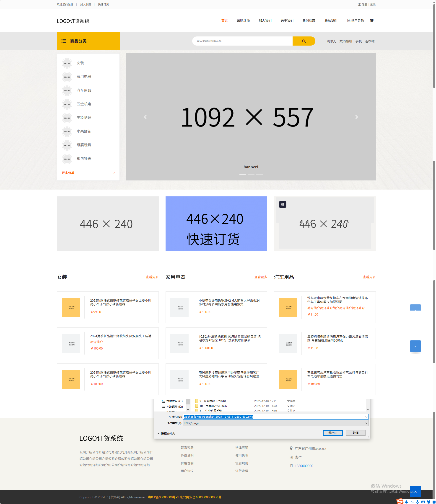
Task: Click the Sogou input method taskbar icon
Action: coord(400,501)
